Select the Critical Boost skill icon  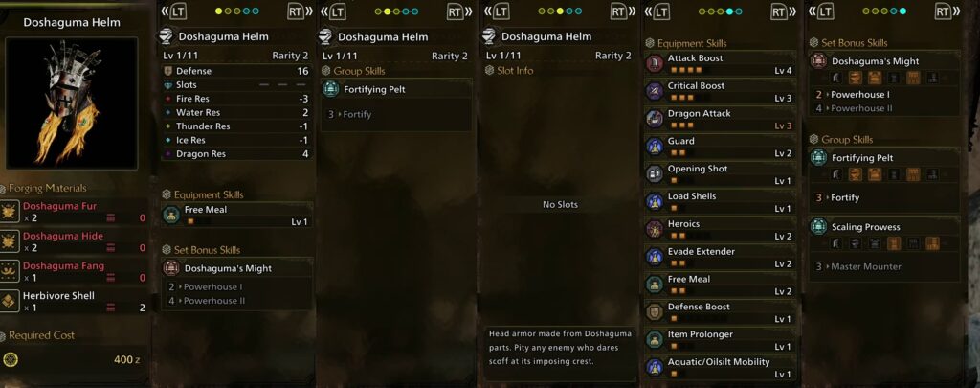(x=655, y=91)
